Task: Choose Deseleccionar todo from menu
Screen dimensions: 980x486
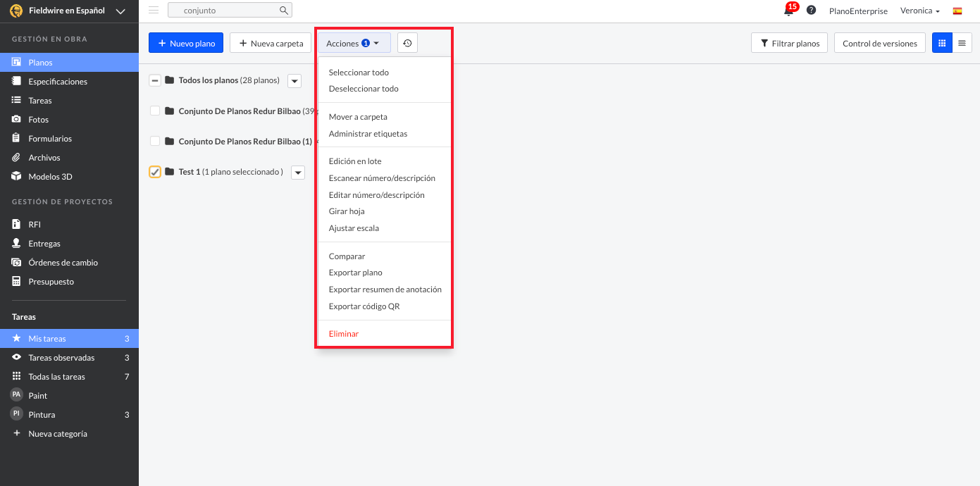Action: [x=364, y=89]
